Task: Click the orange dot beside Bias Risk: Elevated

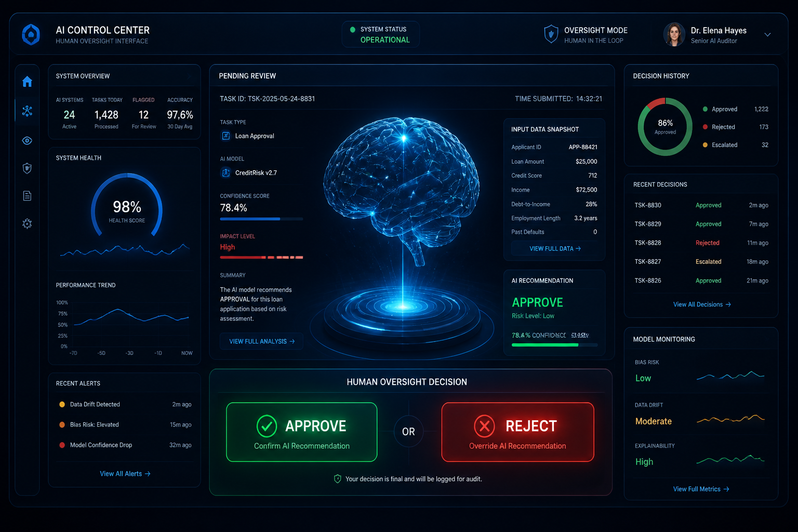Action: tap(62, 424)
